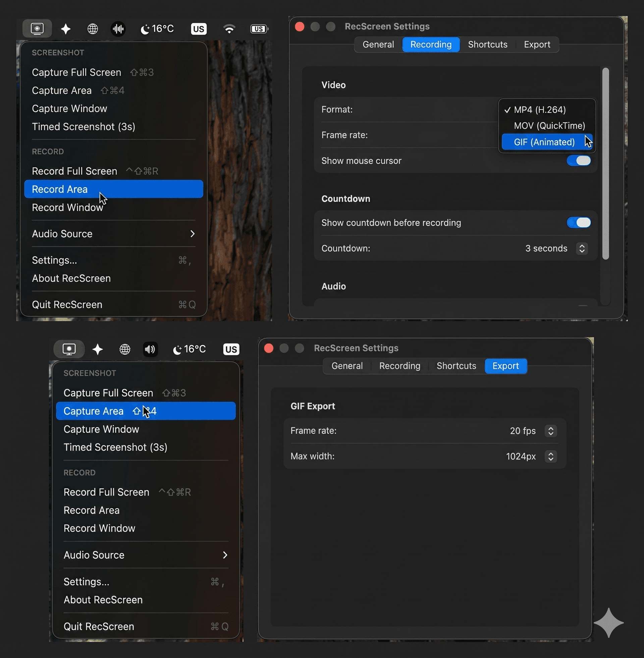Screen dimensions: 644x658
Task: Choose Quit RecScreen in bottom menu
Action: click(x=146, y=626)
